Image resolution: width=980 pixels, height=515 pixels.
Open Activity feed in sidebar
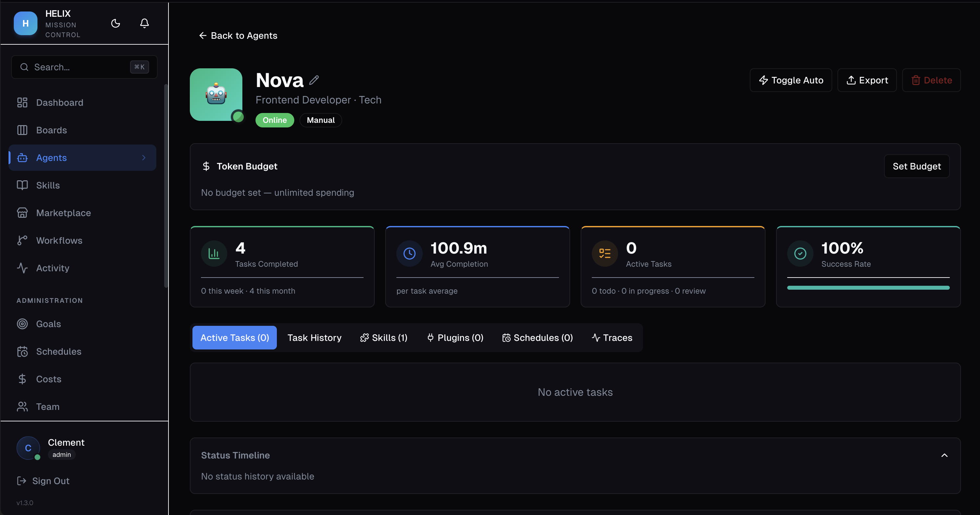click(x=53, y=268)
